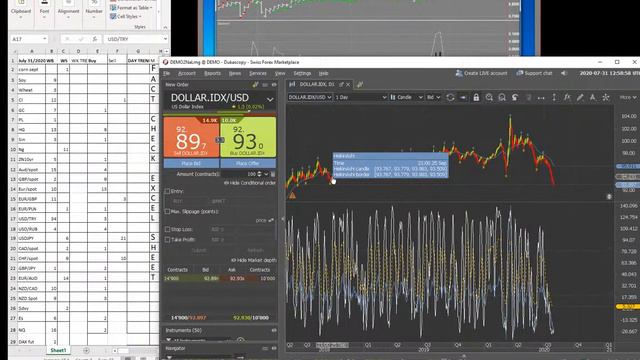Click the orange warning triangle on chart
The image size is (640, 360).
[293, 196]
